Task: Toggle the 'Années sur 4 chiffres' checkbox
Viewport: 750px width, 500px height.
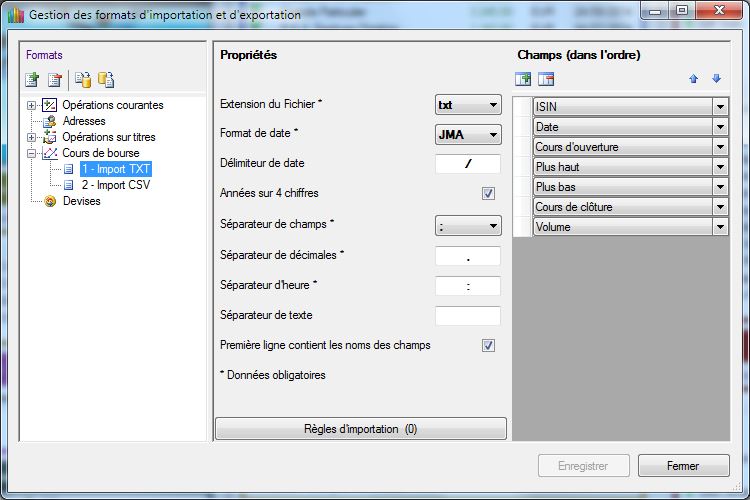Action: [x=489, y=194]
